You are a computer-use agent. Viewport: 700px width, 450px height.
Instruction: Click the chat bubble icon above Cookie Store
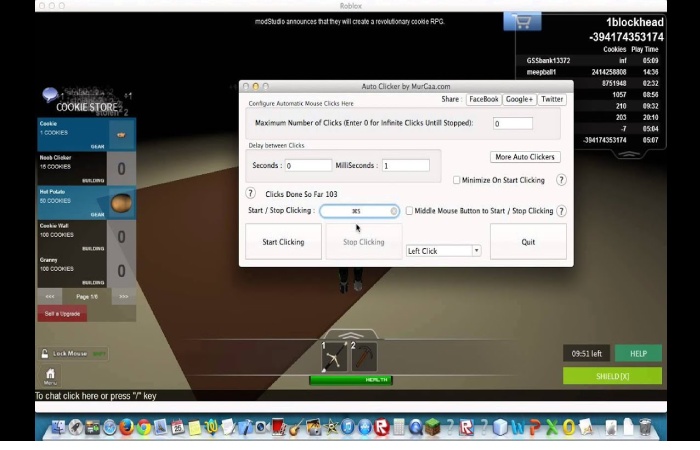click(x=50, y=94)
